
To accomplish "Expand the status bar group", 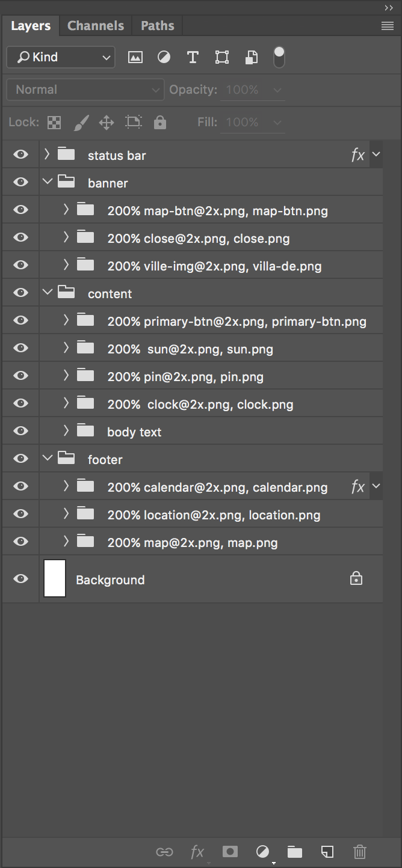I will (x=48, y=154).
